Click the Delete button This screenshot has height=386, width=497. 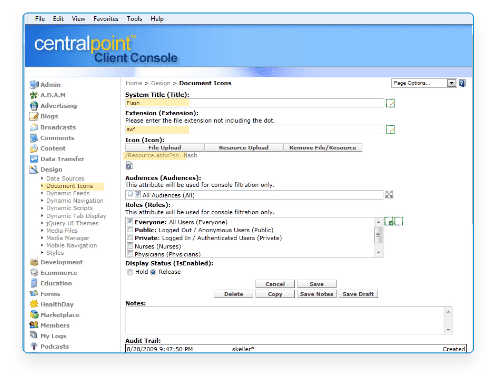pos(233,294)
